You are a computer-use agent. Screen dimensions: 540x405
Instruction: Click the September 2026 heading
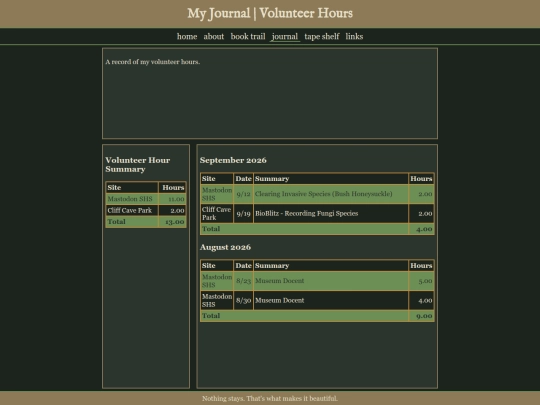(x=233, y=160)
